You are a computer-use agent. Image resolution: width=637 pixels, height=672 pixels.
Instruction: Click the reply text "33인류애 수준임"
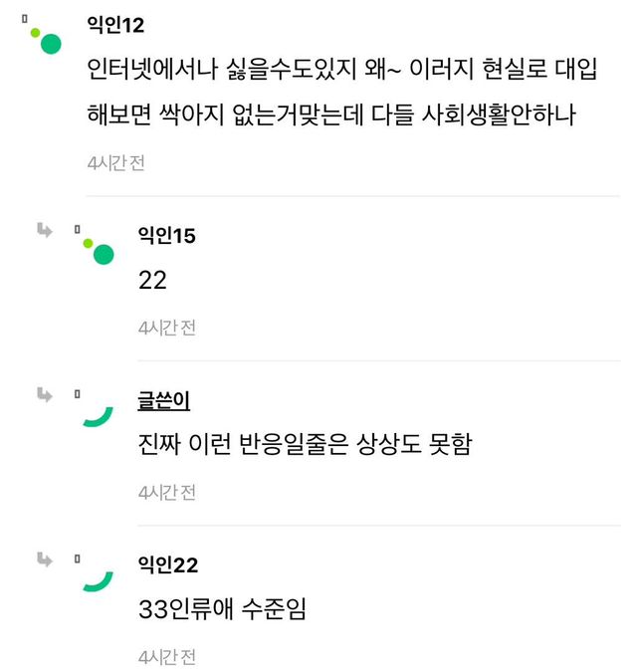pyautogui.click(x=222, y=609)
